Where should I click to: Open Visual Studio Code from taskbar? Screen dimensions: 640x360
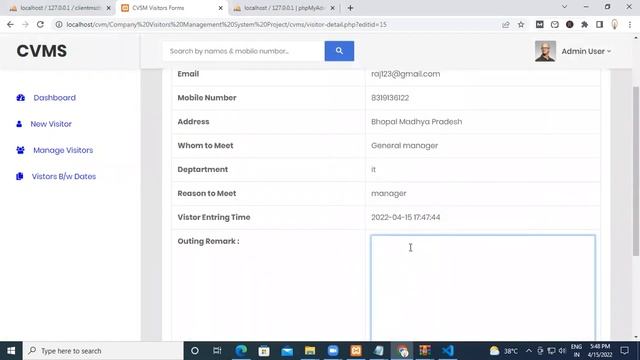click(448, 351)
